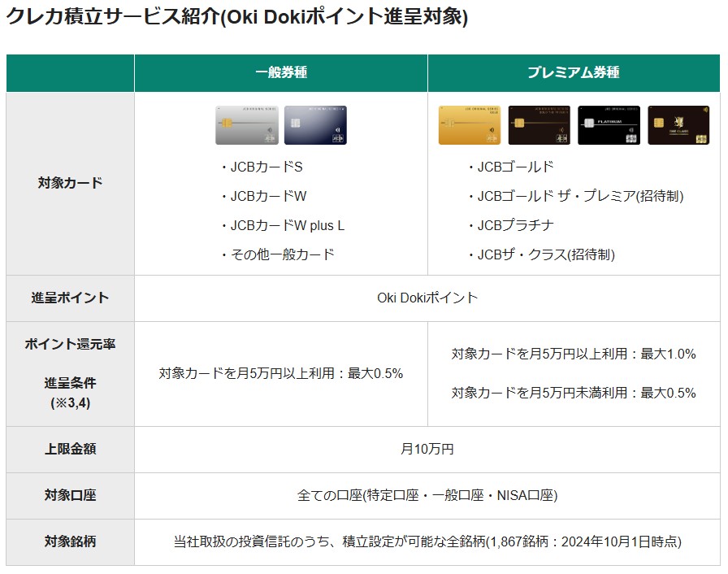The width and height of the screenshot is (728, 574).
Task: Click the premium 月5万円未満利用:最大0.5% text
Action: pos(574,393)
